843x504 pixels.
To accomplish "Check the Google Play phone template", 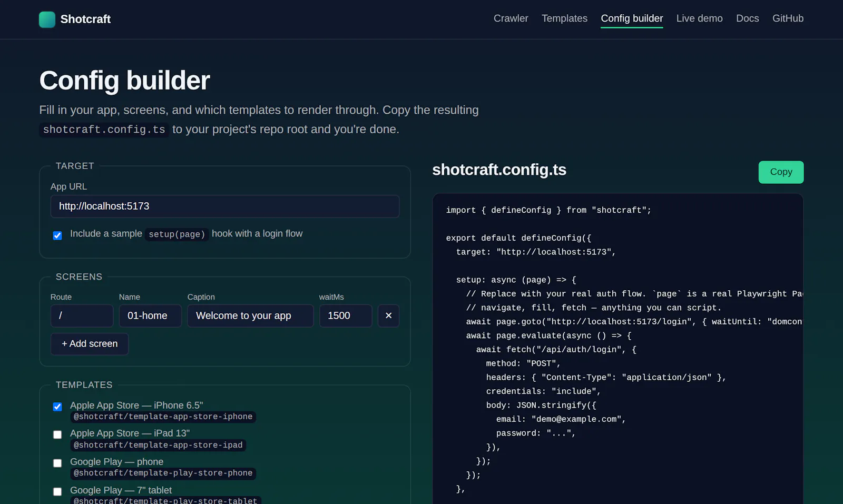I will [57, 463].
